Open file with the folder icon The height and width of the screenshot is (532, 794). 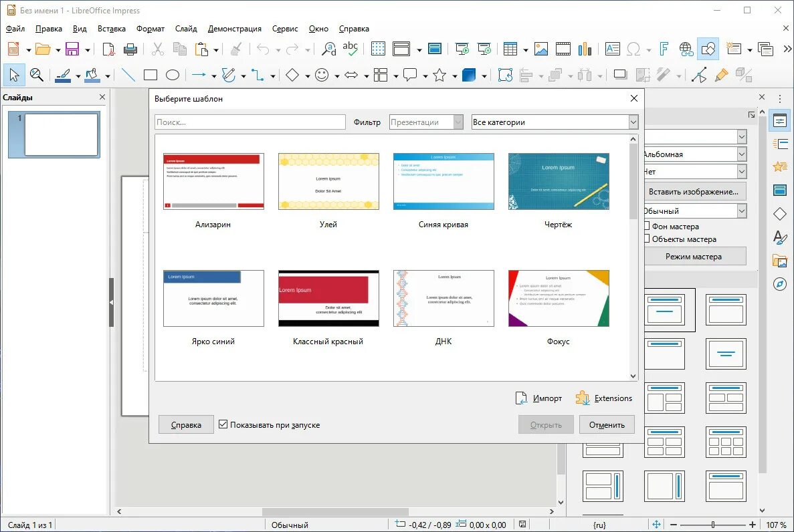pyautogui.click(x=43, y=49)
